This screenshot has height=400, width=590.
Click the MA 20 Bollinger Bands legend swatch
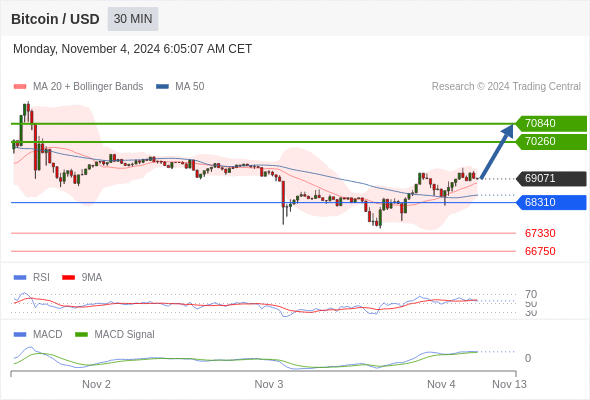tap(20, 87)
